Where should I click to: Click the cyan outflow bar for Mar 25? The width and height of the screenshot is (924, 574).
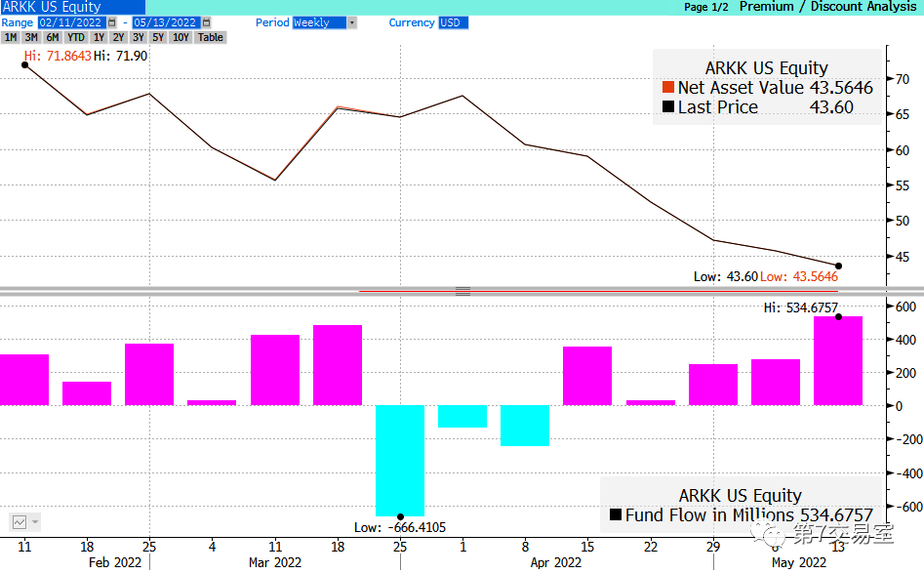[x=400, y=461]
